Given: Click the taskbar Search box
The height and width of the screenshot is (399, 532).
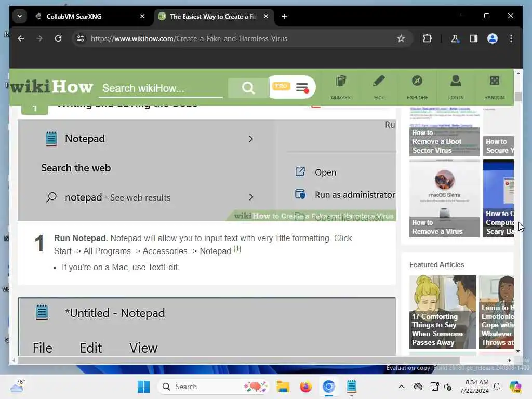Looking at the screenshot, I should coord(213,387).
